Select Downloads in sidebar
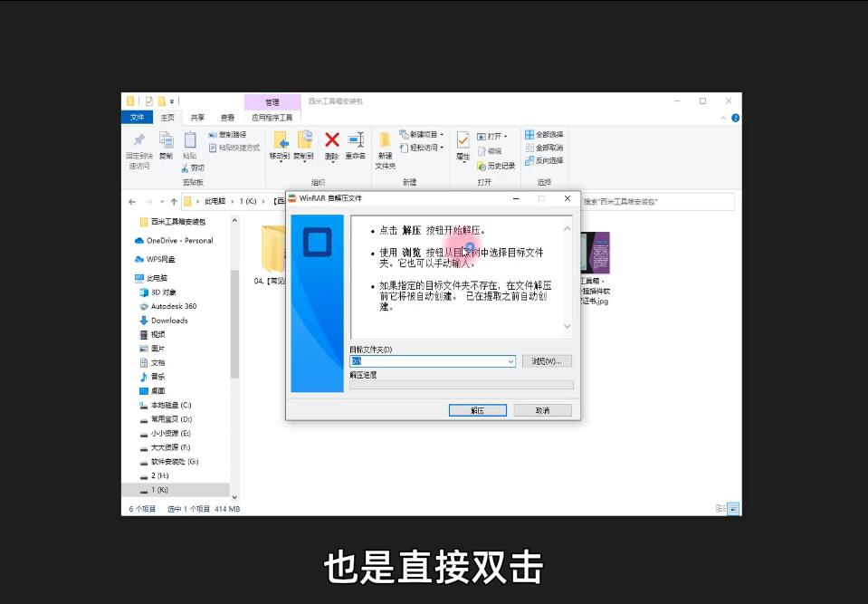Screen dimensions: 868x604 pos(164,321)
